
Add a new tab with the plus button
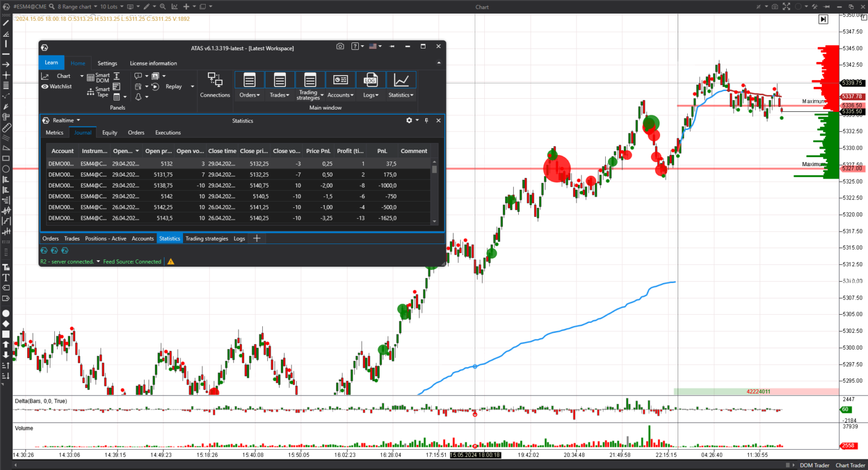(257, 238)
